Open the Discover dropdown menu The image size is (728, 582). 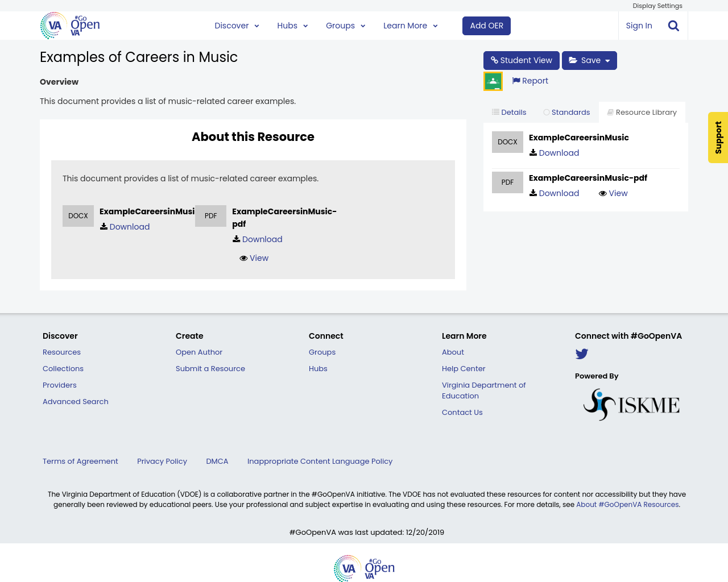point(237,26)
